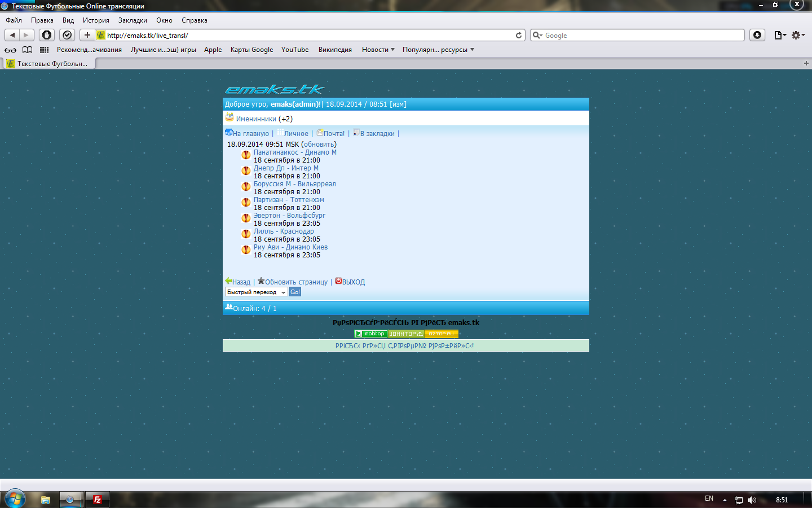812x508 pixels.
Task: Click the Go! button
Action: (x=295, y=292)
